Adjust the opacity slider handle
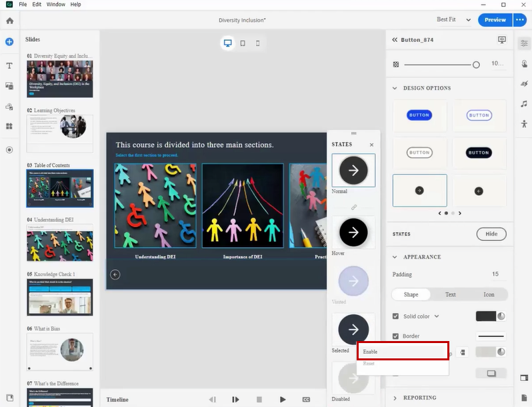Image resolution: width=532 pixels, height=407 pixels. 476,65
